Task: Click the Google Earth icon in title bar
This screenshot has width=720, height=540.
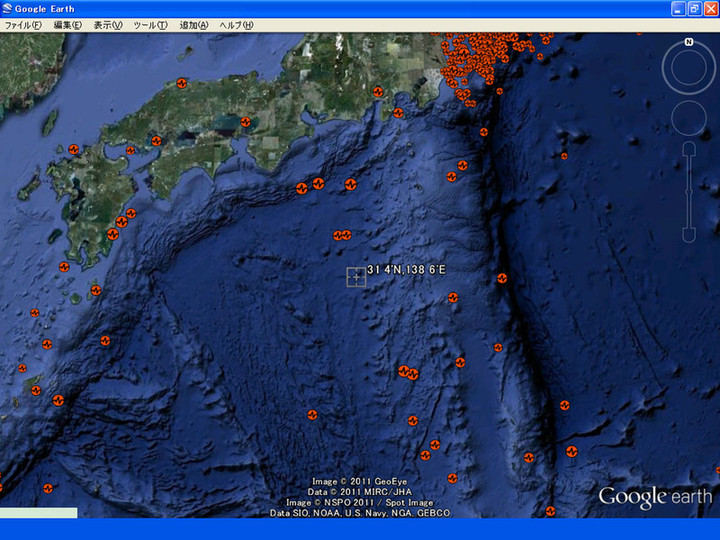Action: coord(9,8)
